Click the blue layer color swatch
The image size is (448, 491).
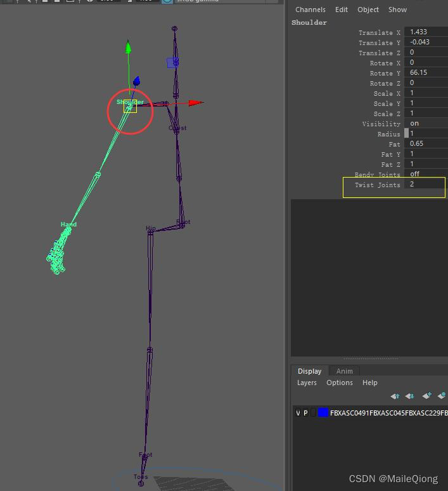(x=323, y=413)
